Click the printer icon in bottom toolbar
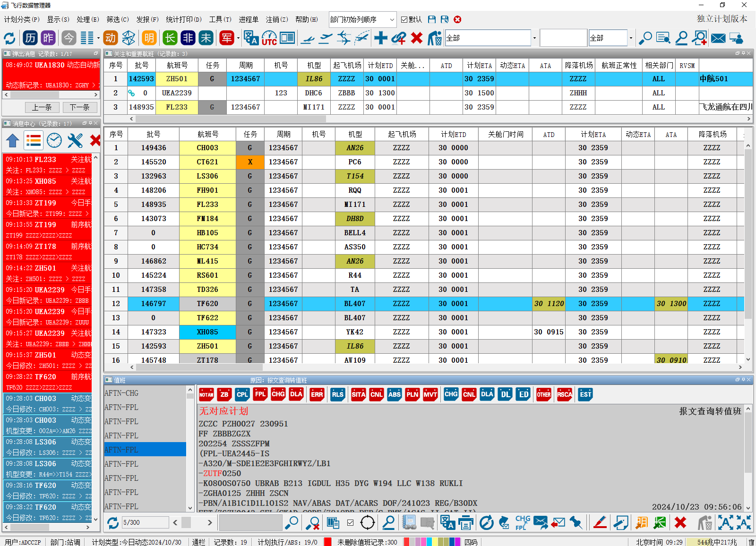 [x=465, y=522]
